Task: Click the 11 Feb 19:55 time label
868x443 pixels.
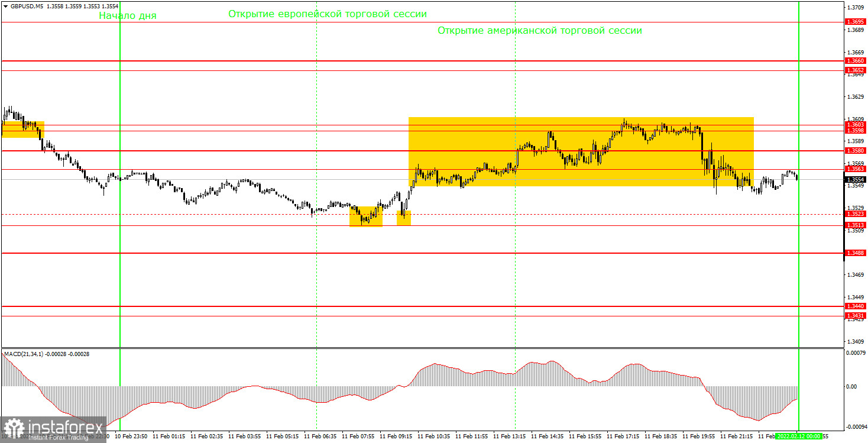Action: [x=698, y=436]
